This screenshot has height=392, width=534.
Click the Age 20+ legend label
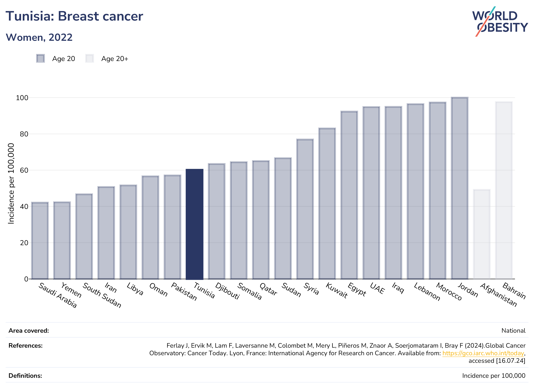115,59
